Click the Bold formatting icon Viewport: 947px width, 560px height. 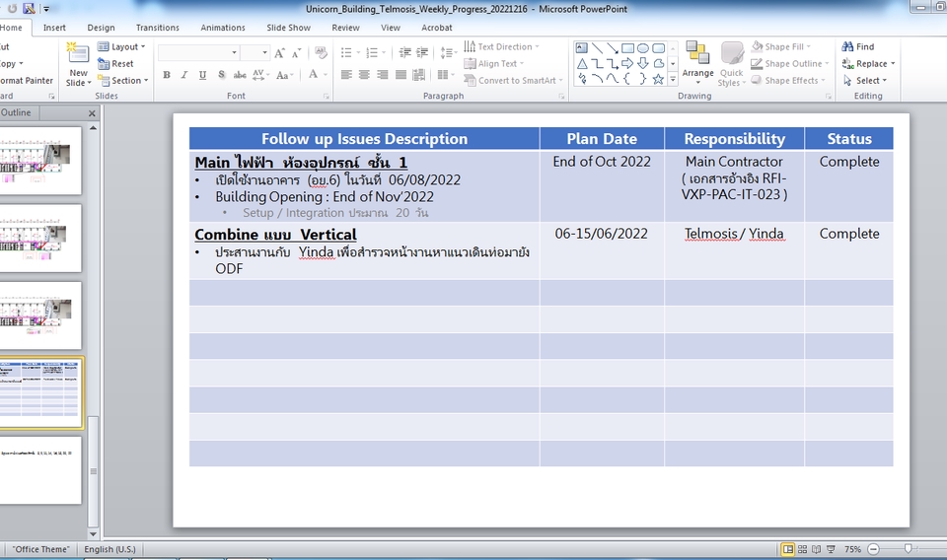(167, 75)
